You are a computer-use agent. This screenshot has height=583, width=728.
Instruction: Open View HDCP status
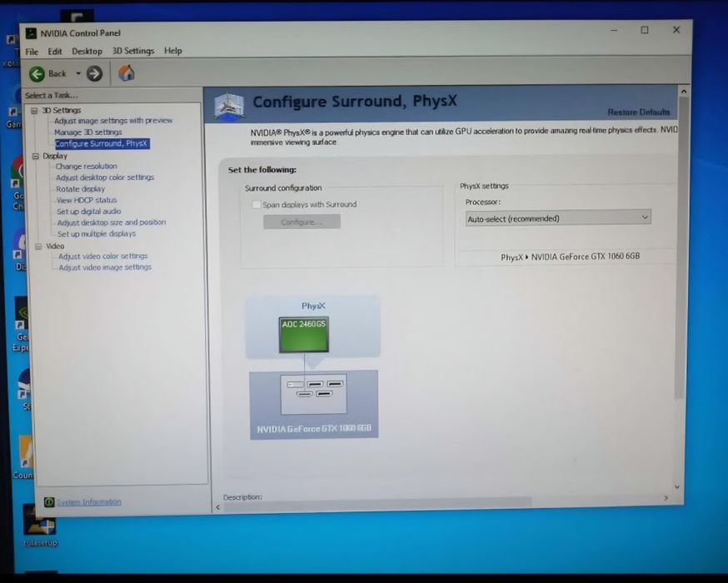pyautogui.click(x=87, y=200)
